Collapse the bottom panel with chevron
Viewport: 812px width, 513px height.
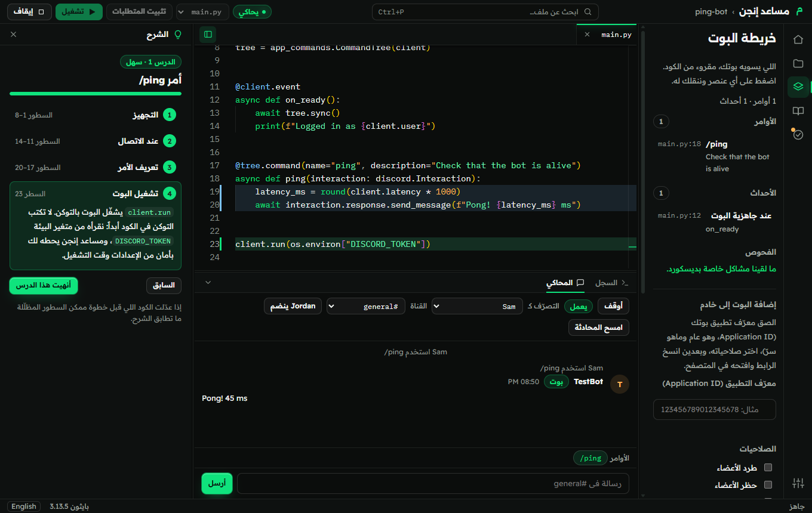click(208, 282)
